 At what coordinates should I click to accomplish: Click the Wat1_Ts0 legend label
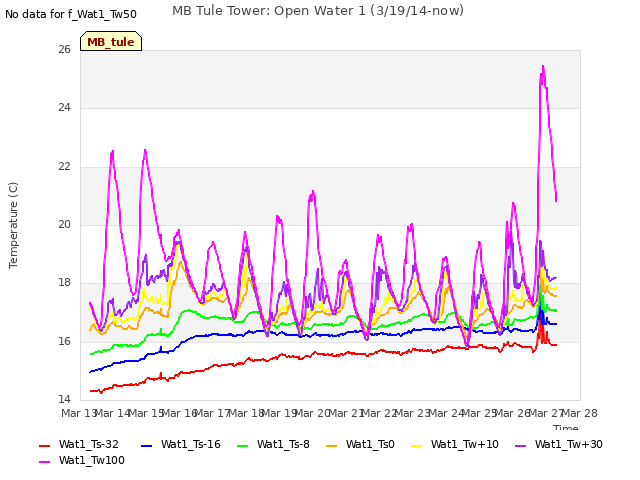click(x=370, y=444)
